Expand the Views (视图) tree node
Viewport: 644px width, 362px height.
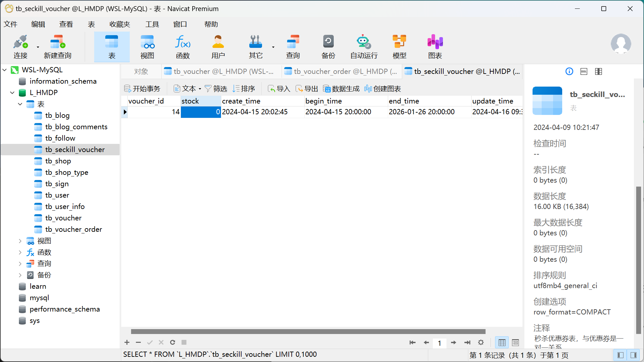click(x=20, y=241)
